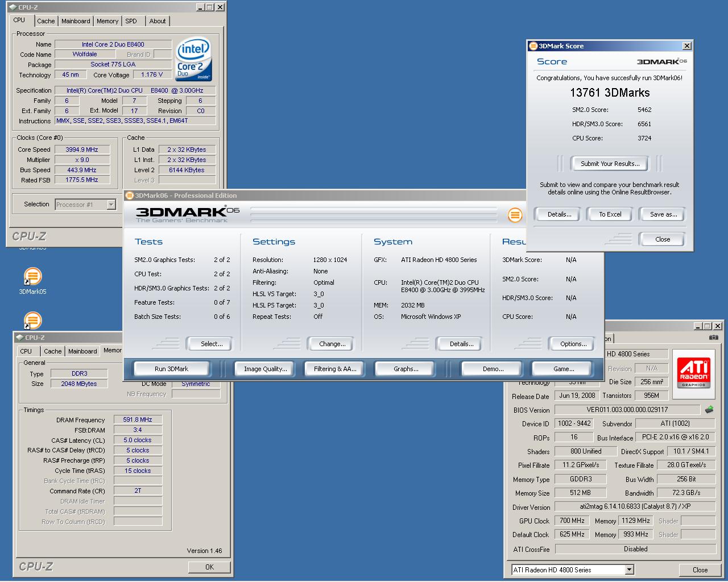Open Filtering & AA button
728x582 pixels.
pos(336,369)
